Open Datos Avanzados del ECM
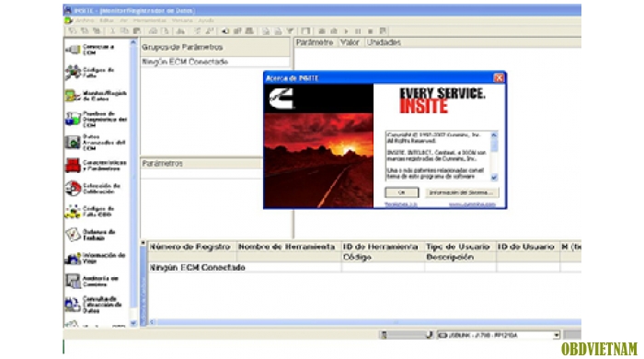 pyautogui.click(x=96, y=142)
